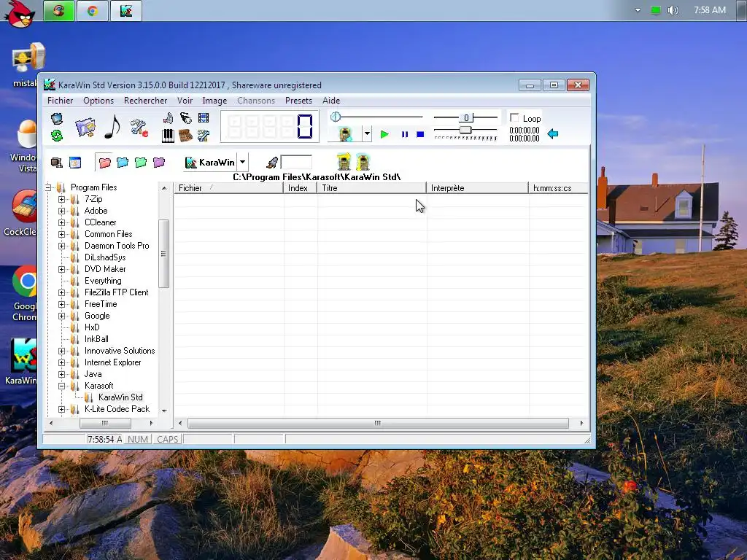747x560 pixels.
Task: Stop playback with blue square button
Action: tap(420, 134)
